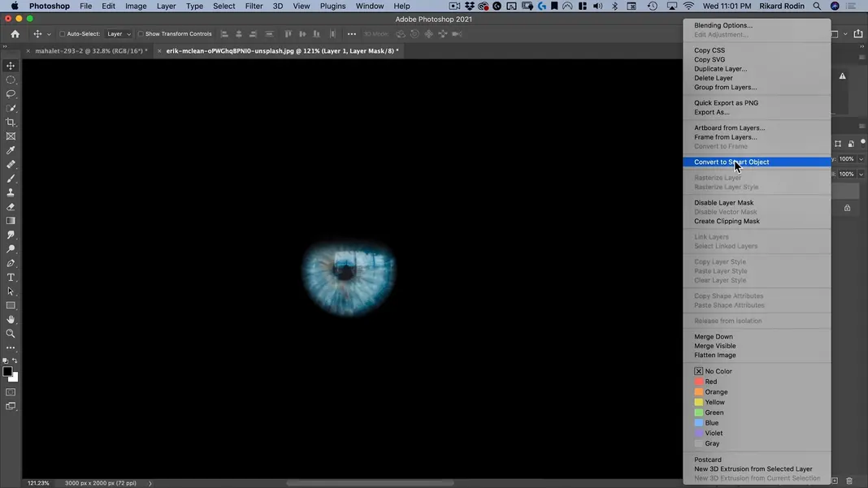This screenshot has height=488, width=868.
Task: Choose Duplicate Layer... from context menu
Action: pyautogui.click(x=720, y=68)
